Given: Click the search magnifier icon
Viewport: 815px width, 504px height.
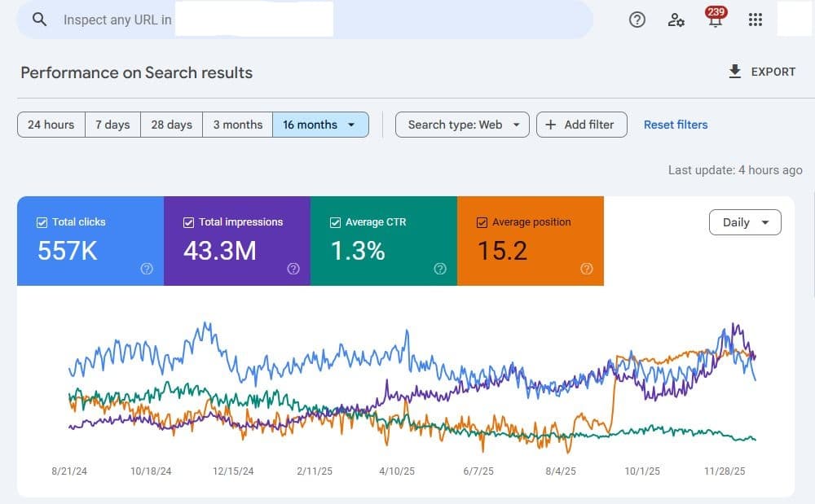Looking at the screenshot, I should click(39, 20).
